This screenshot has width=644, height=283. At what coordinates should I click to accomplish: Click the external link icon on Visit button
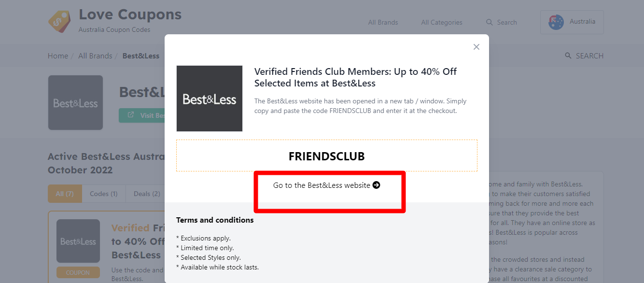click(x=131, y=115)
